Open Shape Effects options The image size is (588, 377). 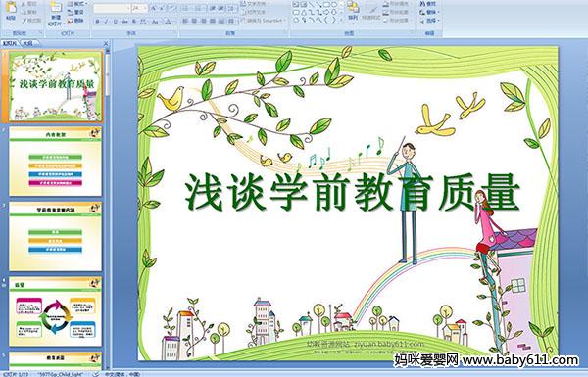click(398, 20)
